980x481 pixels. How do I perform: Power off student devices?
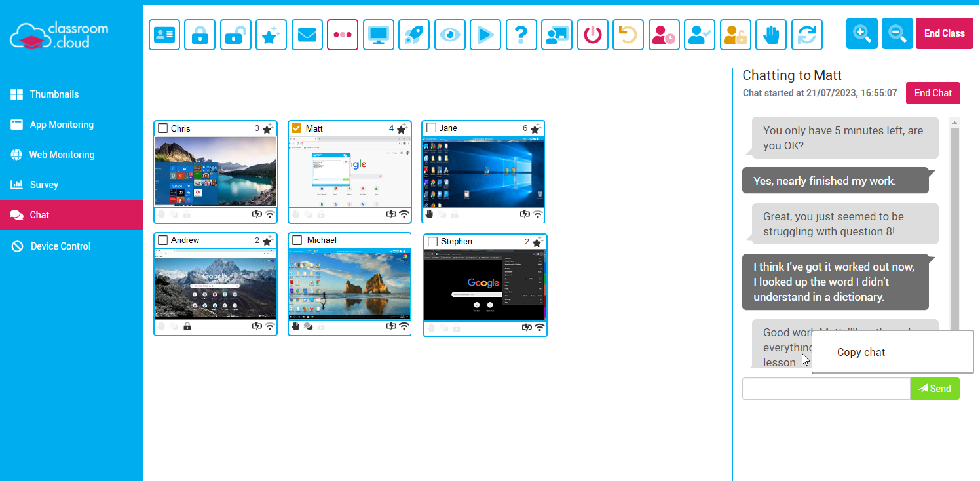click(x=592, y=34)
